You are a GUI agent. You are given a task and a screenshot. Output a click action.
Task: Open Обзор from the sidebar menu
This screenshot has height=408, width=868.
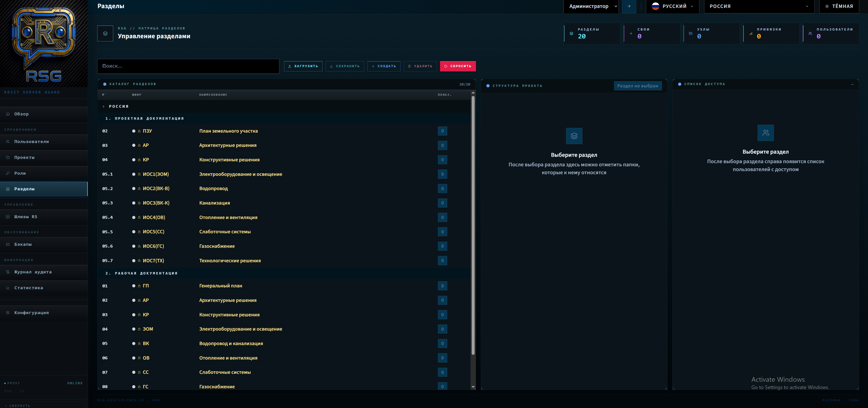point(21,114)
